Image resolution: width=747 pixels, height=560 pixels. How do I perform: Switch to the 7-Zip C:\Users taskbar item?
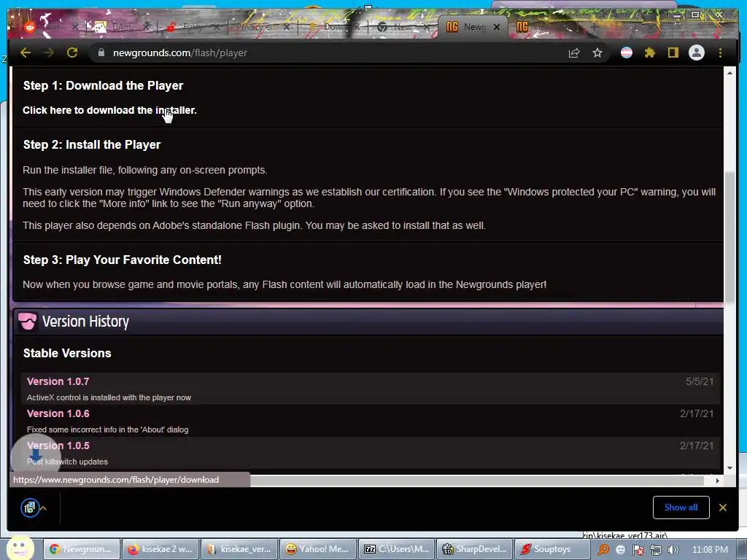pyautogui.click(x=396, y=549)
